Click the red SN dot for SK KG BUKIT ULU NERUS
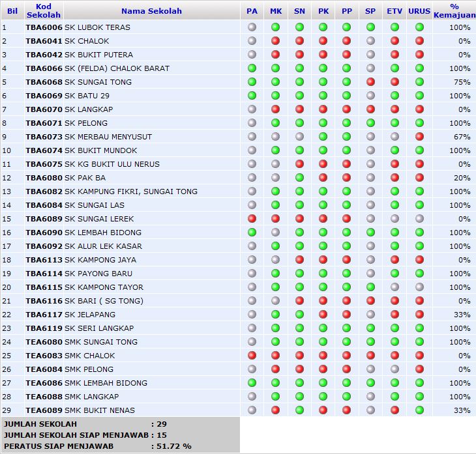This screenshot has width=476, height=454. click(299, 164)
